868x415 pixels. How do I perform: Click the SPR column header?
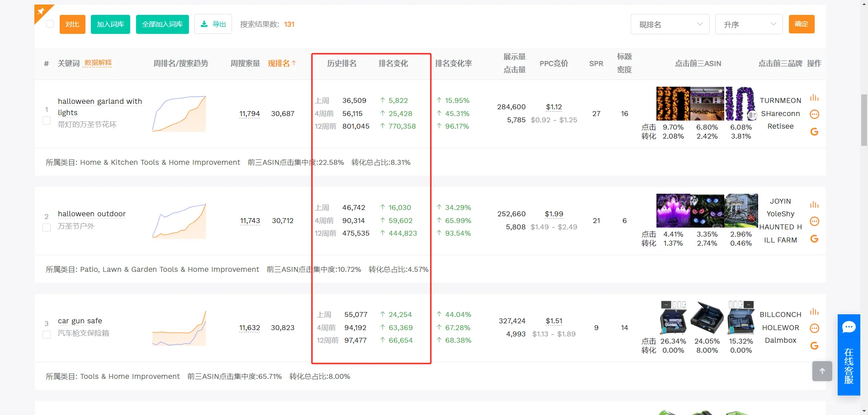click(x=596, y=64)
